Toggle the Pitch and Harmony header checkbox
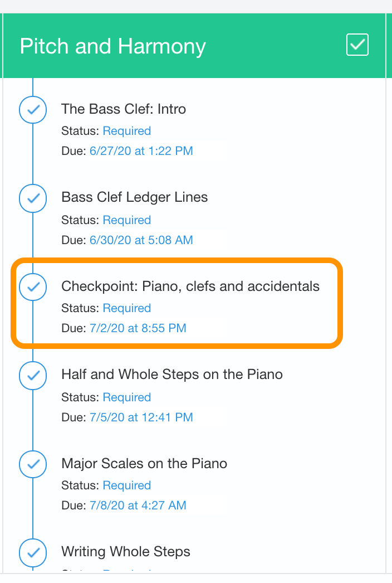 (357, 45)
